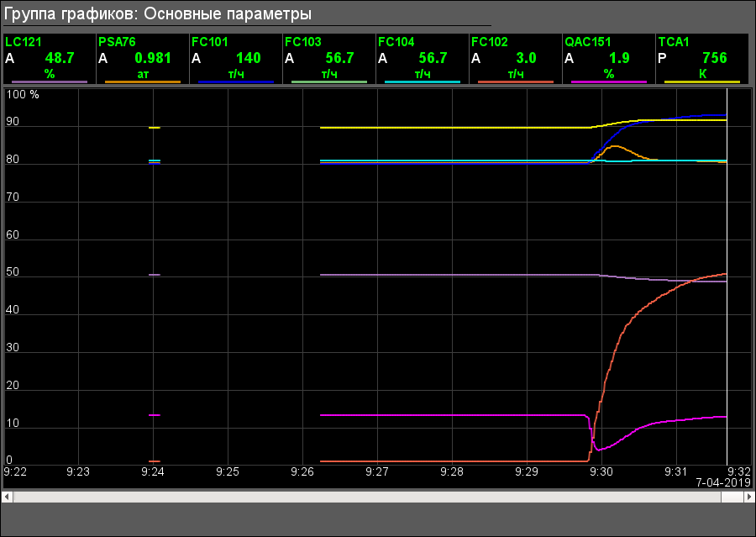Select the FC104 parameter label
The image size is (756, 537).
pos(396,42)
